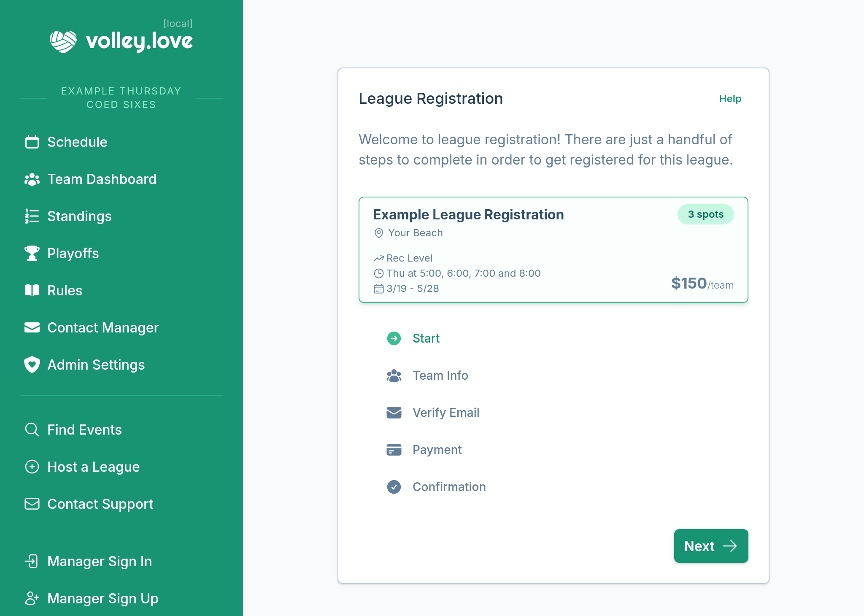
Task: Click the Find Events magnifier icon
Action: pyautogui.click(x=32, y=430)
